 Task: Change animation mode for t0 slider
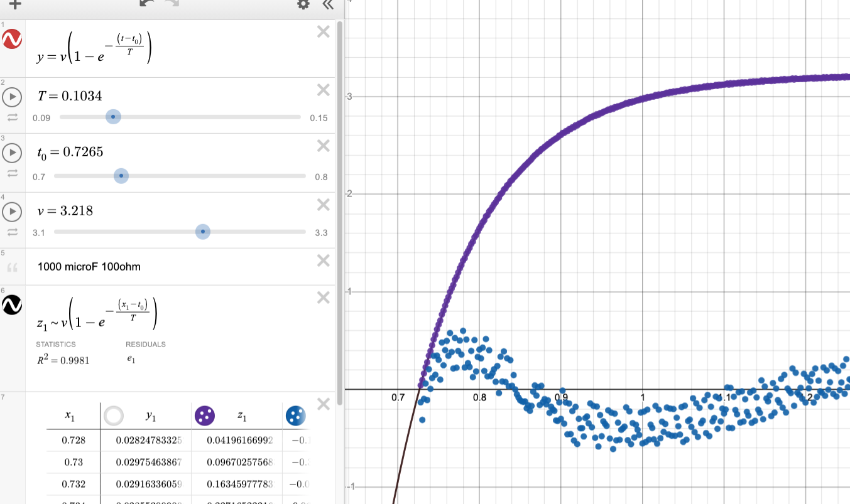pos(12,173)
